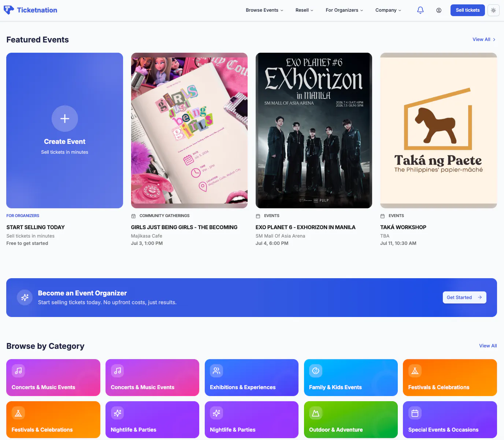Open the EXO Planet EXhOrizon poster

click(x=314, y=130)
